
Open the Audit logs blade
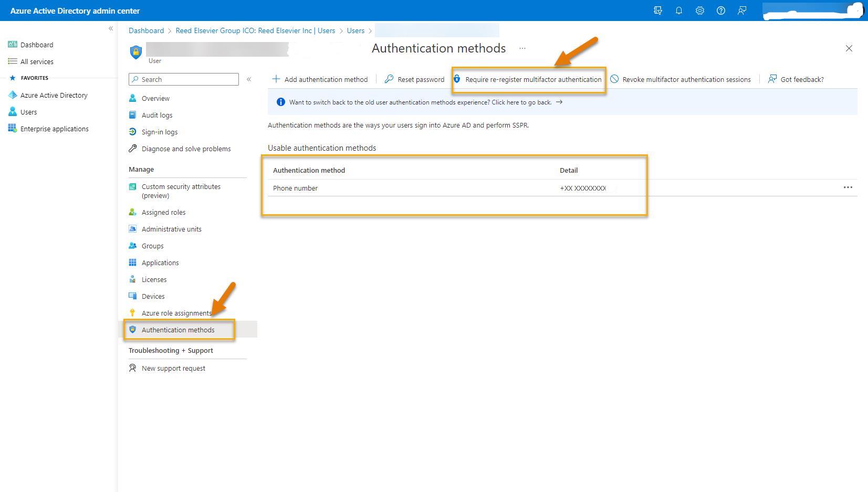coord(157,115)
